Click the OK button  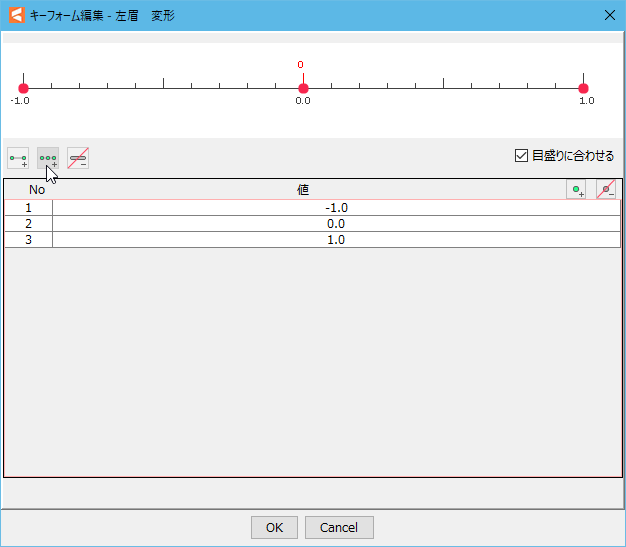point(274,527)
